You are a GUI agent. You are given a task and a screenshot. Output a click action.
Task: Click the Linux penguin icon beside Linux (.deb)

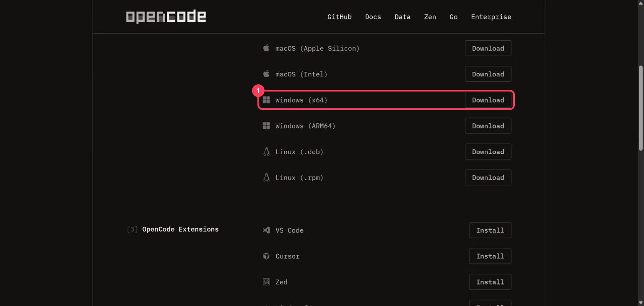tap(266, 152)
